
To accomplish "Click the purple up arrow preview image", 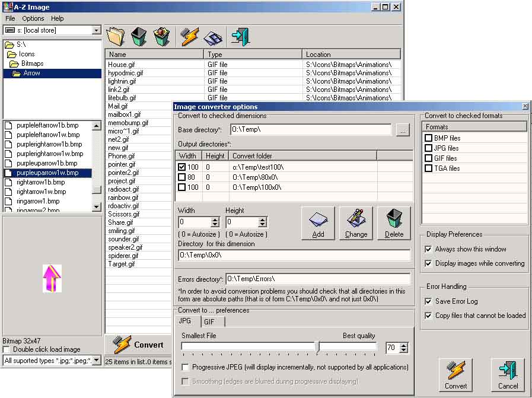I will [52, 279].
